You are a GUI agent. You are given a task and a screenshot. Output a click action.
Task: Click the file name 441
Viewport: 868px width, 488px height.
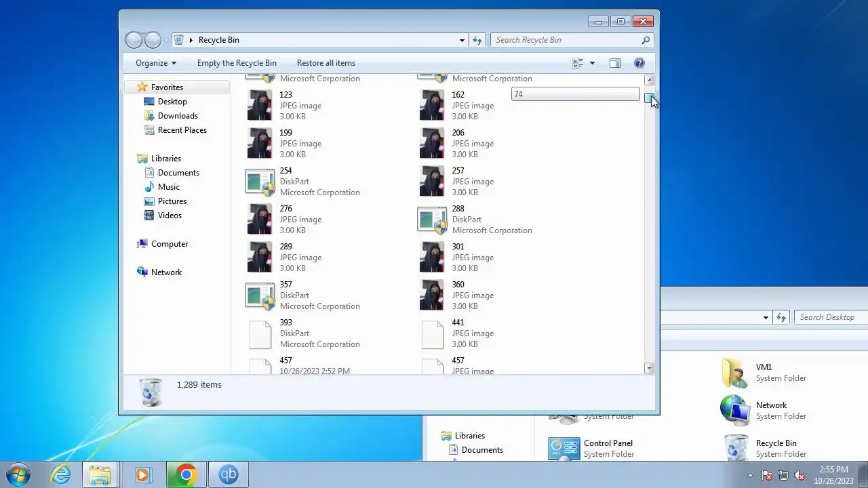tap(458, 323)
